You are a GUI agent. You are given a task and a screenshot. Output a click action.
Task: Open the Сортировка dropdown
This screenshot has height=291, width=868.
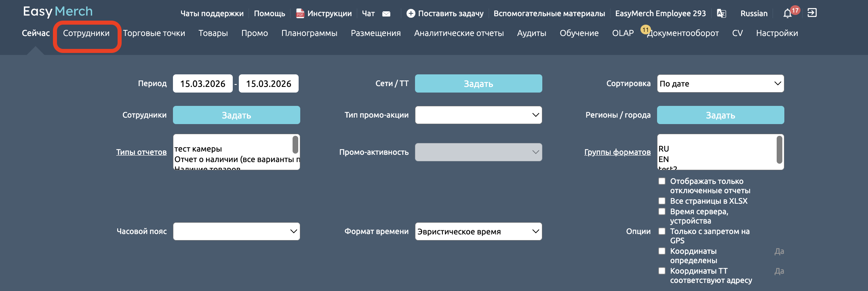coord(720,84)
